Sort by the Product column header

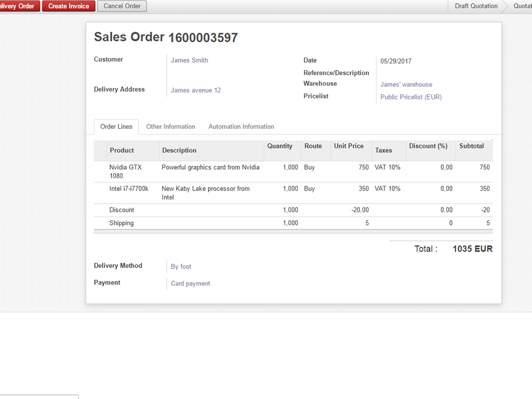click(x=122, y=150)
